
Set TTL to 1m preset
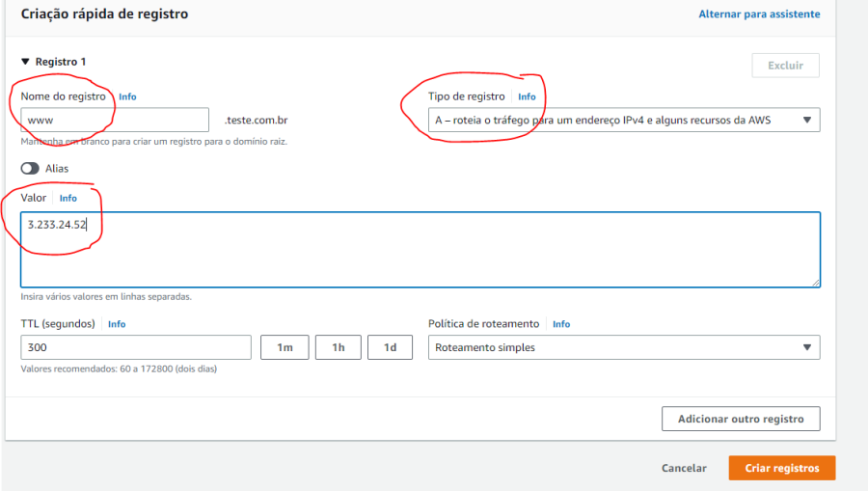tap(285, 347)
